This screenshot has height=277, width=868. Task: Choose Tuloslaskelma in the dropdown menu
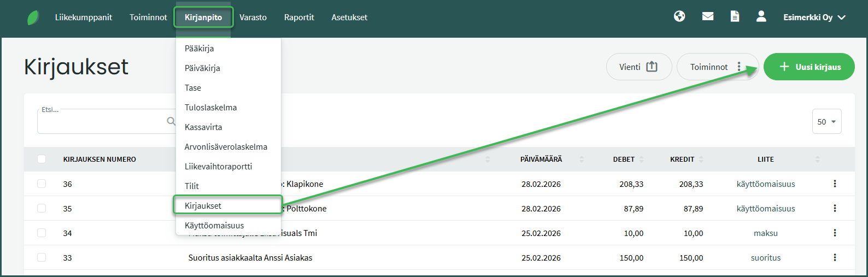click(x=210, y=107)
